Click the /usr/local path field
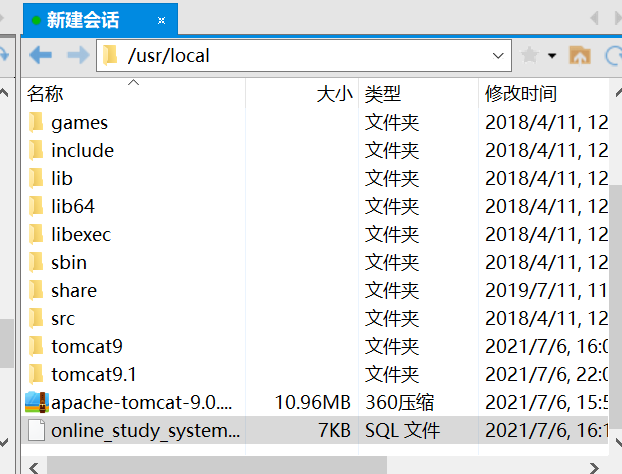The height and width of the screenshot is (474, 622). tap(303, 56)
